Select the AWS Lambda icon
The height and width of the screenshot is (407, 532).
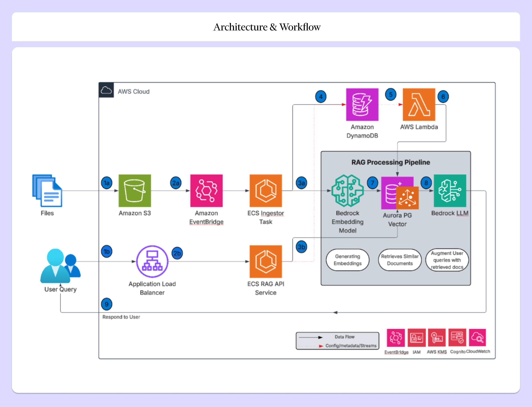coord(419,105)
